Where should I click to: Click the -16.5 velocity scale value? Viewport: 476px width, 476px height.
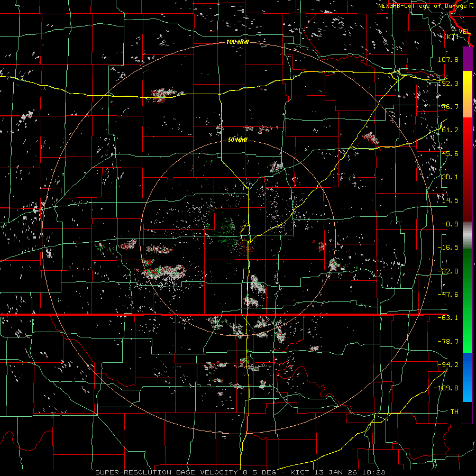point(448,248)
